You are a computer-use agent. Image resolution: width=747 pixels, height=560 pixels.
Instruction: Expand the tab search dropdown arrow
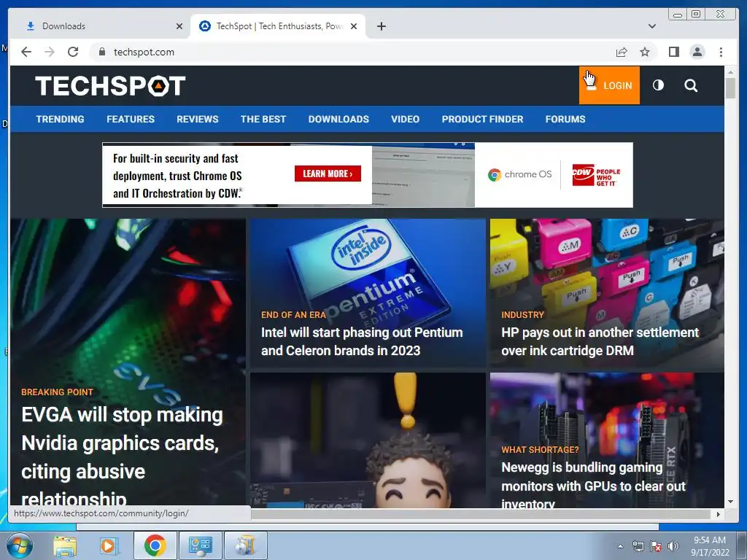(x=652, y=26)
